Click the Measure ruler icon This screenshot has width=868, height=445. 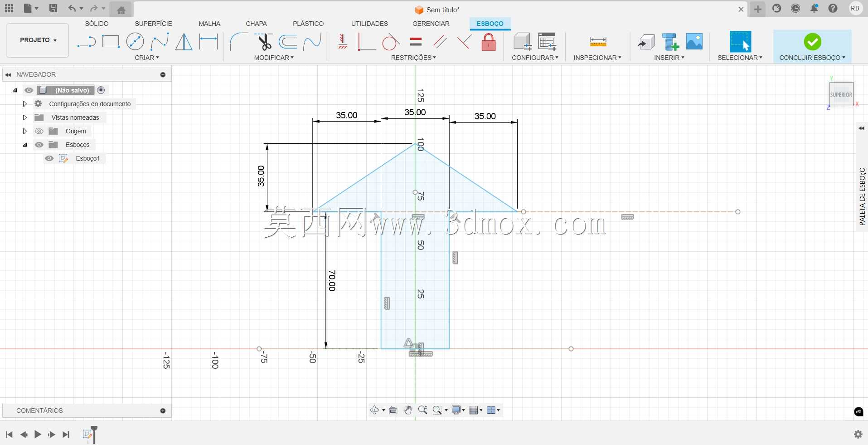pyautogui.click(x=598, y=42)
